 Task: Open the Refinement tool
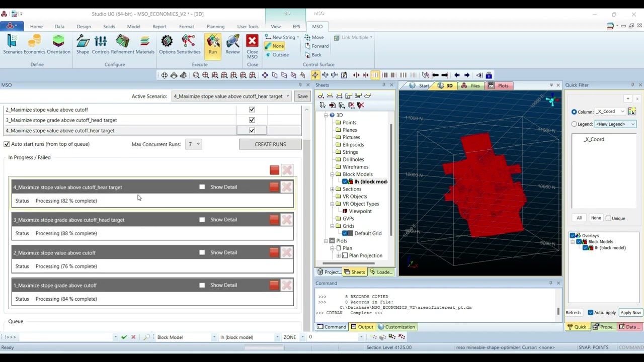[x=122, y=44]
